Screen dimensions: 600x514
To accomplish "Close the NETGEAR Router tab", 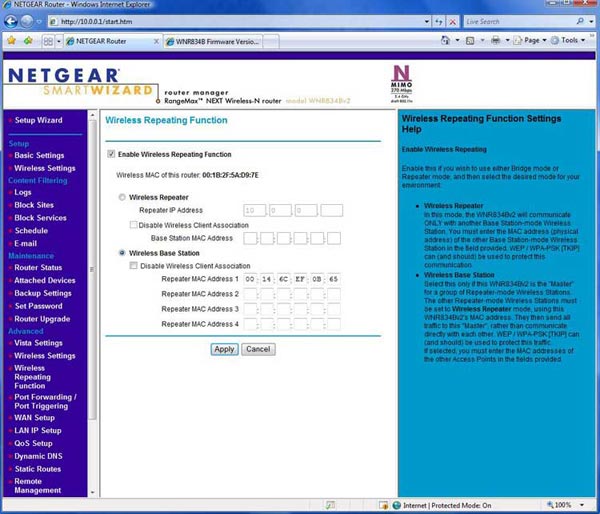I will pos(156,41).
